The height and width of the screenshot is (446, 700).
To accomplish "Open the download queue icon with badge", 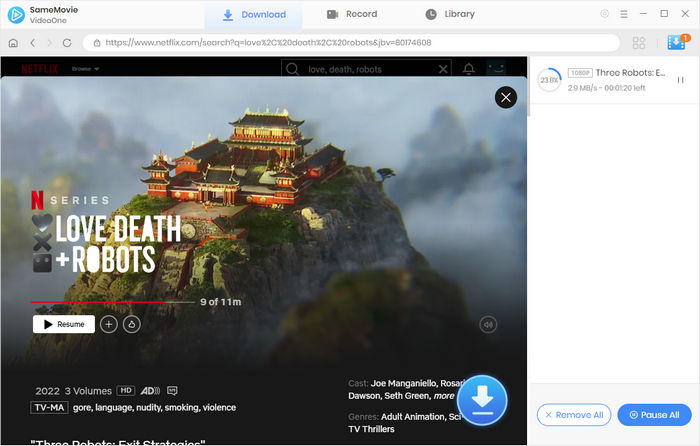I will coord(677,43).
